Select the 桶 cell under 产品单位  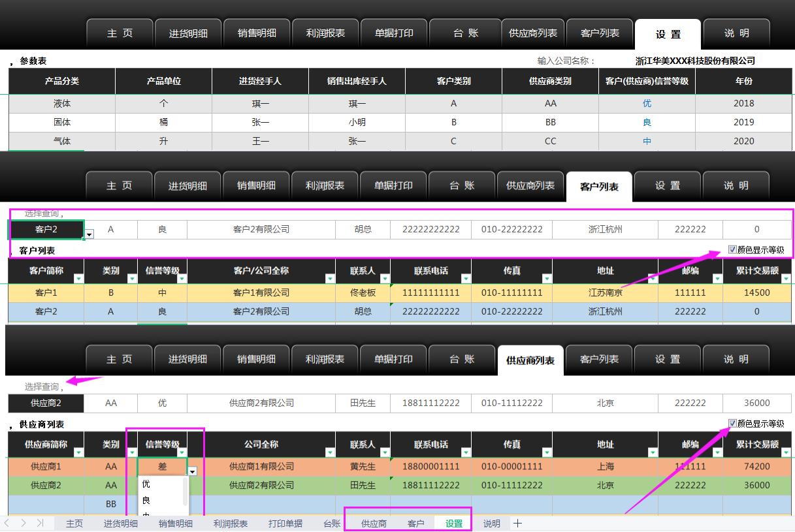point(164,123)
